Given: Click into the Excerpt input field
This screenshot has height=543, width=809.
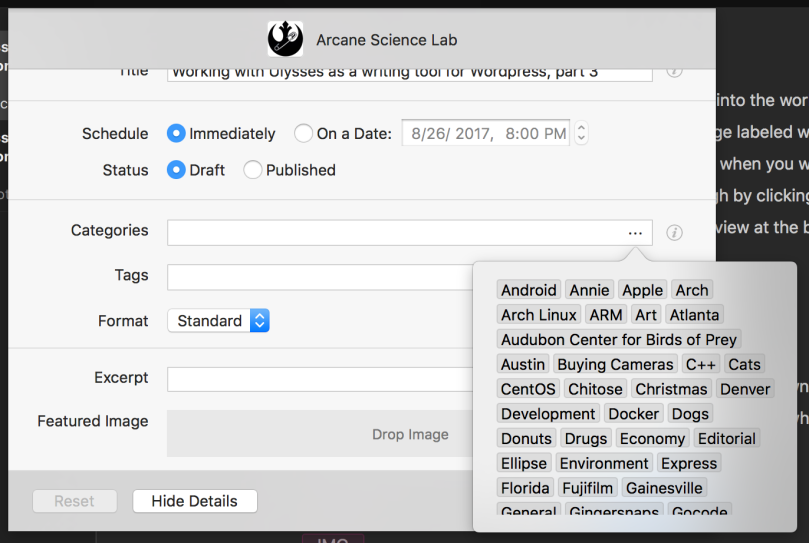Looking at the screenshot, I should pos(320,379).
